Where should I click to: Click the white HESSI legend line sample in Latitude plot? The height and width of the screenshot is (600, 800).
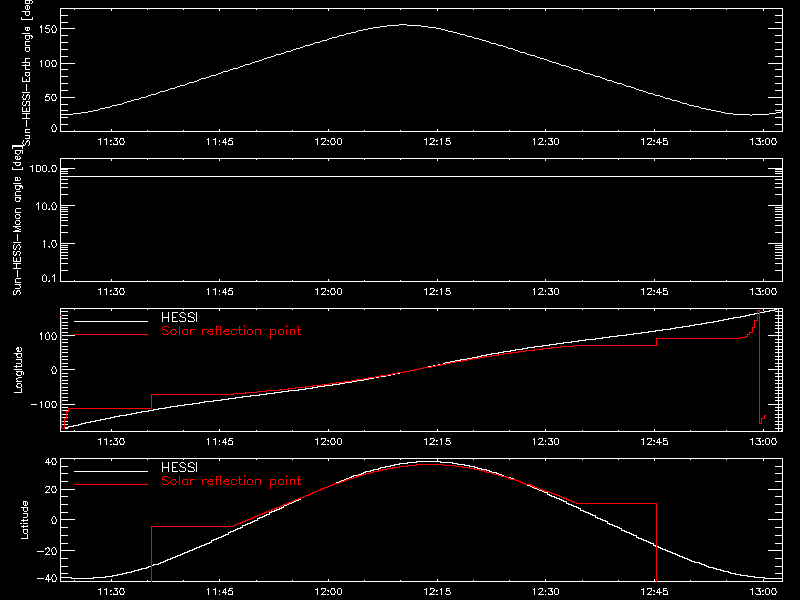coord(111,471)
